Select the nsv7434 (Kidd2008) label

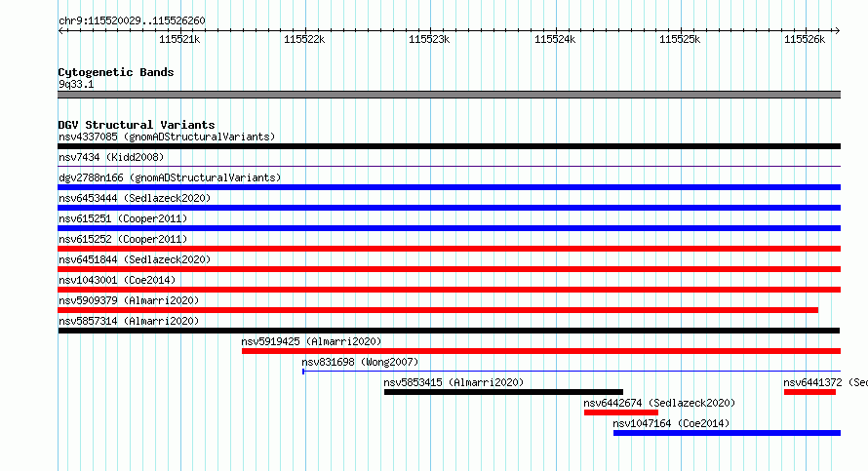(111, 157)
